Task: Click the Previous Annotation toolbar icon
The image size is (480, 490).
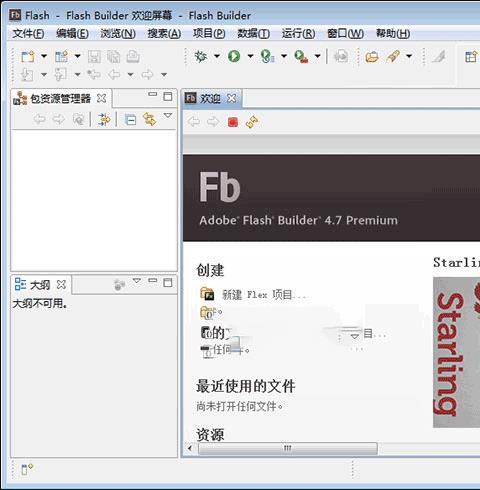Action: coord(60,75)
